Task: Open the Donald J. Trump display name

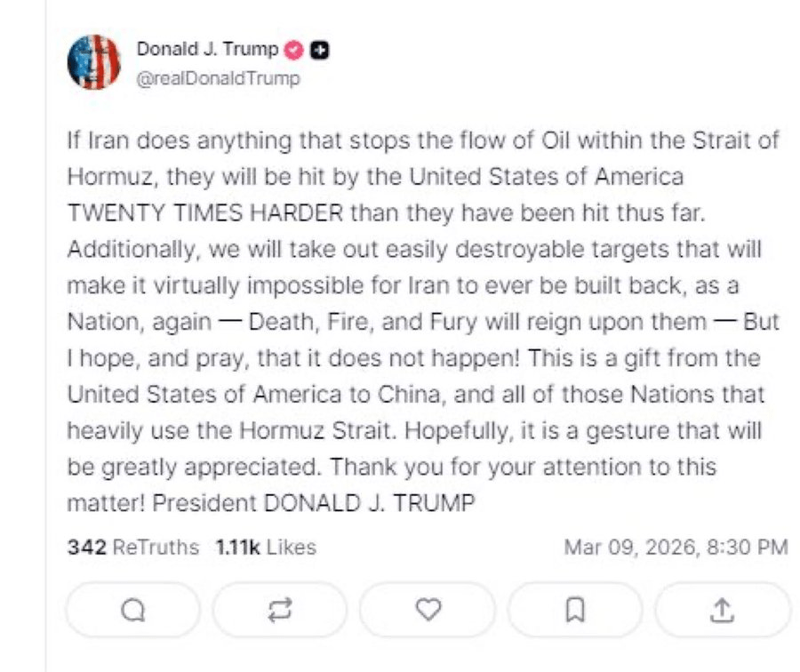Action: pyautogui.click(x=207, y=50)
